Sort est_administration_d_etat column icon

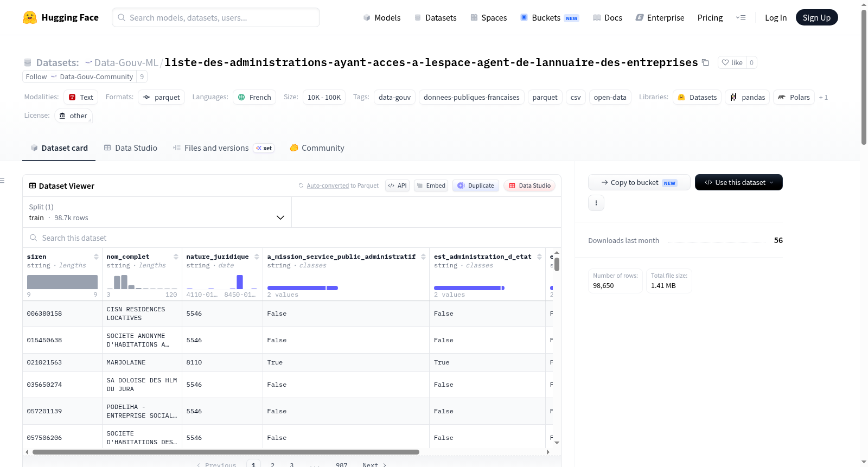point(539,257)
